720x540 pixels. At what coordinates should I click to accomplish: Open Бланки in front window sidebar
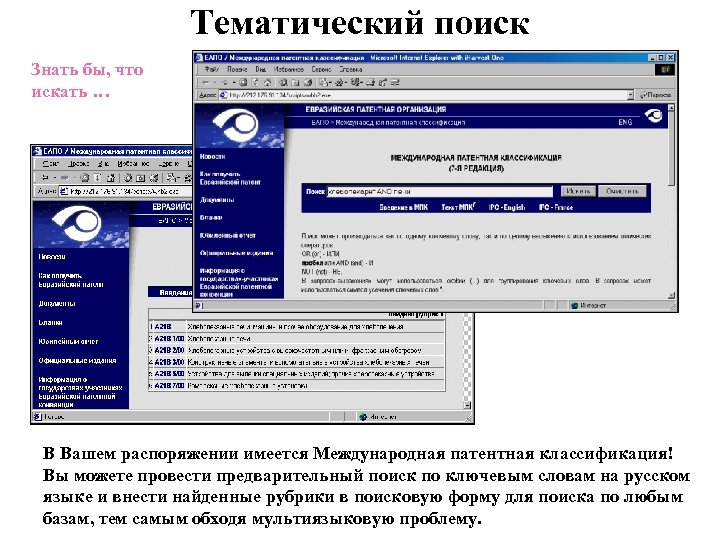(x=211, y=217)
